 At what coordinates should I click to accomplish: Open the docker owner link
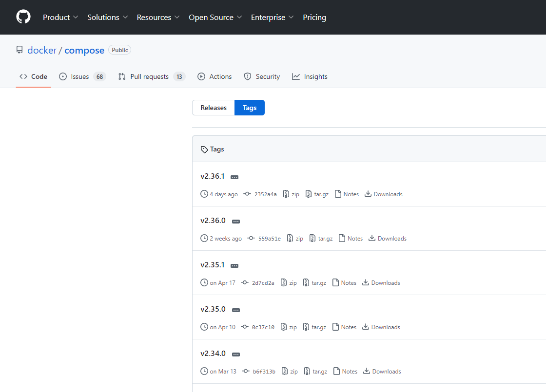click(42, 51)
